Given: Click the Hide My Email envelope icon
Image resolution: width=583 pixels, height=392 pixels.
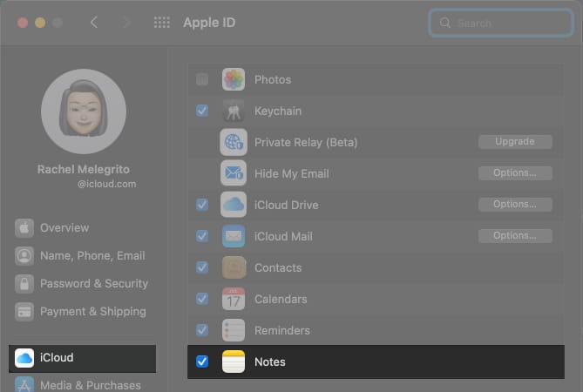Looking at the screenshot, I should (234, 173).
